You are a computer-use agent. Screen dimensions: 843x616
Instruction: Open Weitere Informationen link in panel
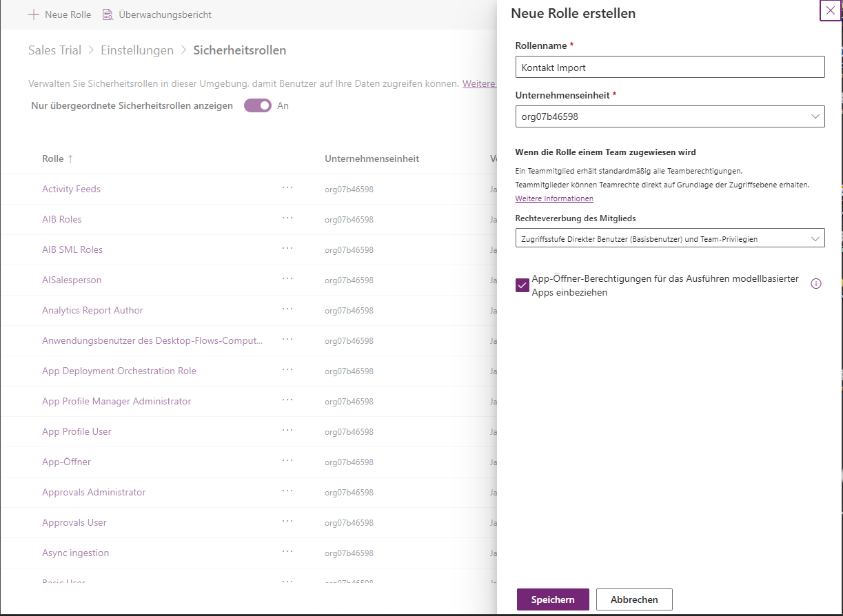point(554,198)
